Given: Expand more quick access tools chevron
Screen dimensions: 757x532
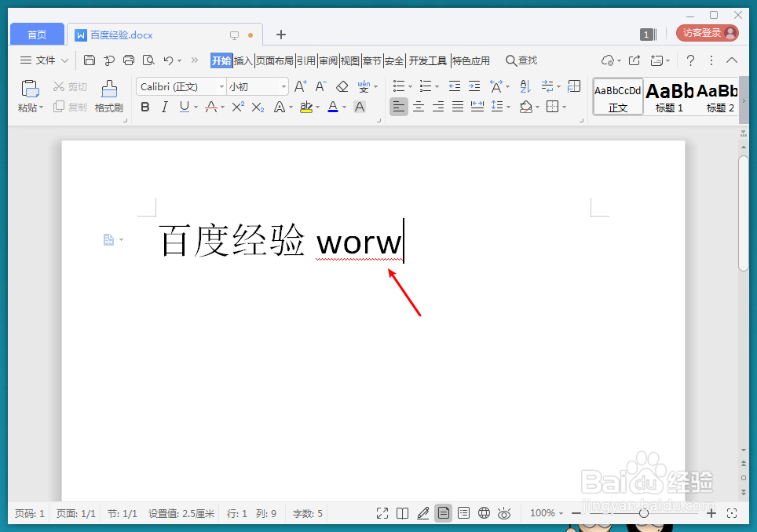Looking at the screenshot, I should click(x=195, y=60).
